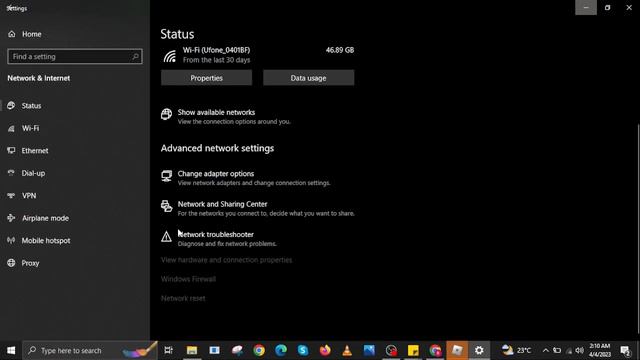Screen dimensions: 640x360
Task: Open Skype from the taskbar
Action: tap(303, 350)
